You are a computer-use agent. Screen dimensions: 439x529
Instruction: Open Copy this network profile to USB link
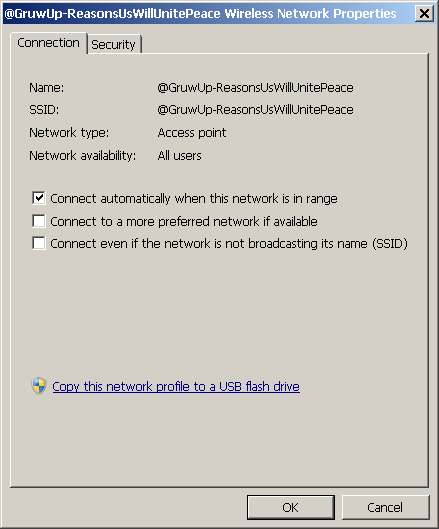[x=176, y=387]
